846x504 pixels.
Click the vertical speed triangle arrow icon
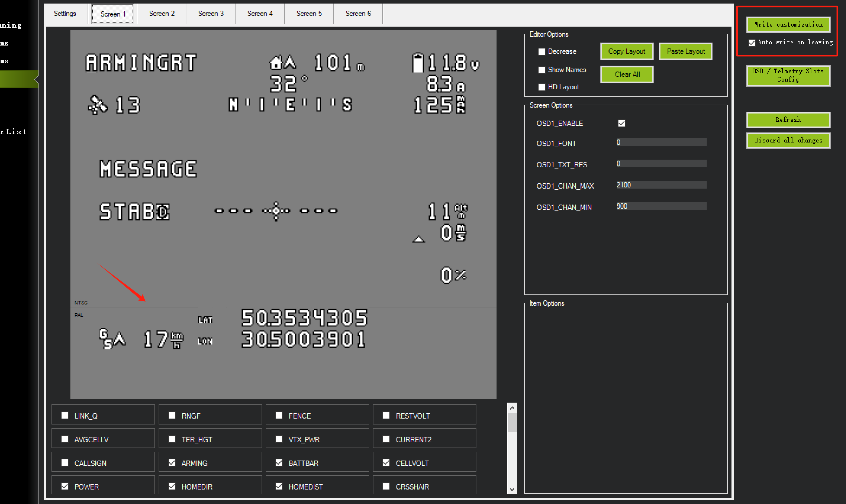tap(418, 239)
